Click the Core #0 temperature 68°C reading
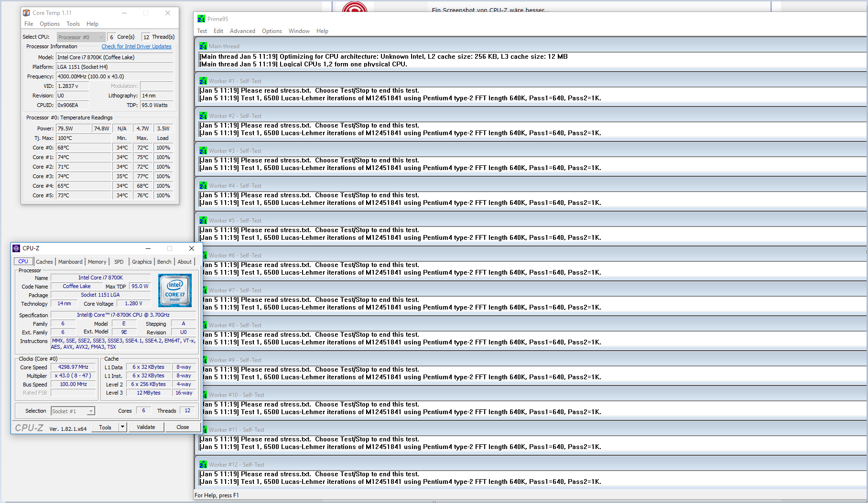 pyautogui.click(x=84, y=148)
